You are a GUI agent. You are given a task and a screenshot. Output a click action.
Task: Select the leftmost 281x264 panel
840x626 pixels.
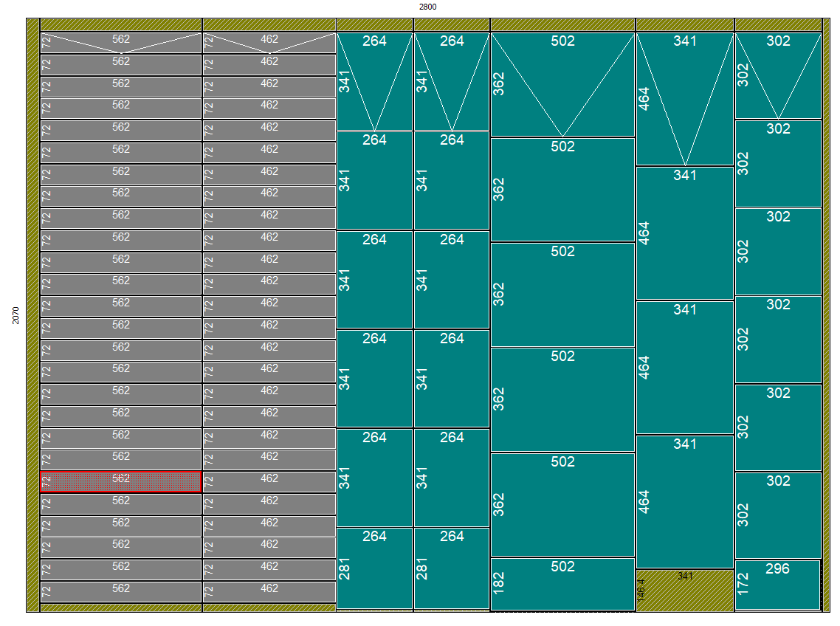pyautogui.click(x=374, y=568)
